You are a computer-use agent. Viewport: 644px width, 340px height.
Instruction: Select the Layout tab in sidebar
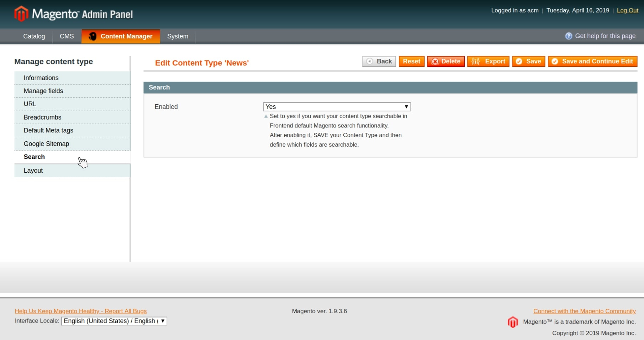pos(33,171)
